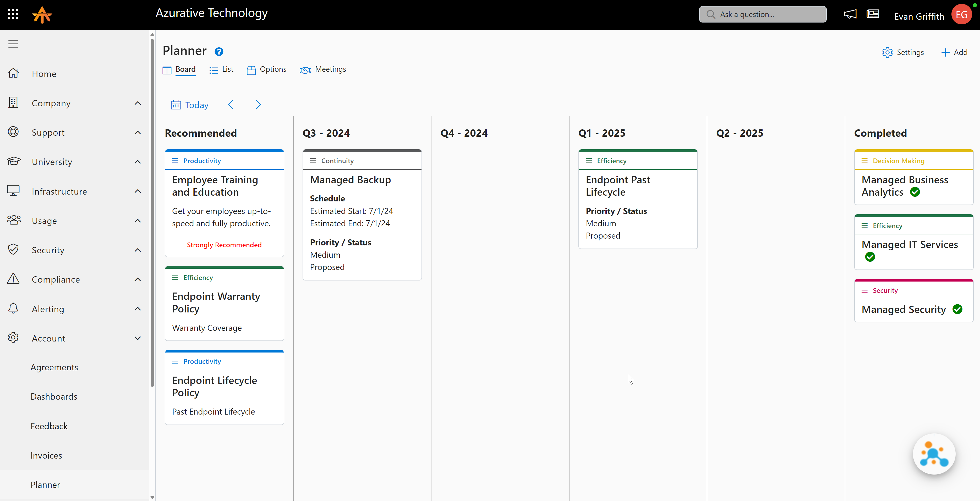Click the sidebar scrollbar down arrow

[152, 497]
